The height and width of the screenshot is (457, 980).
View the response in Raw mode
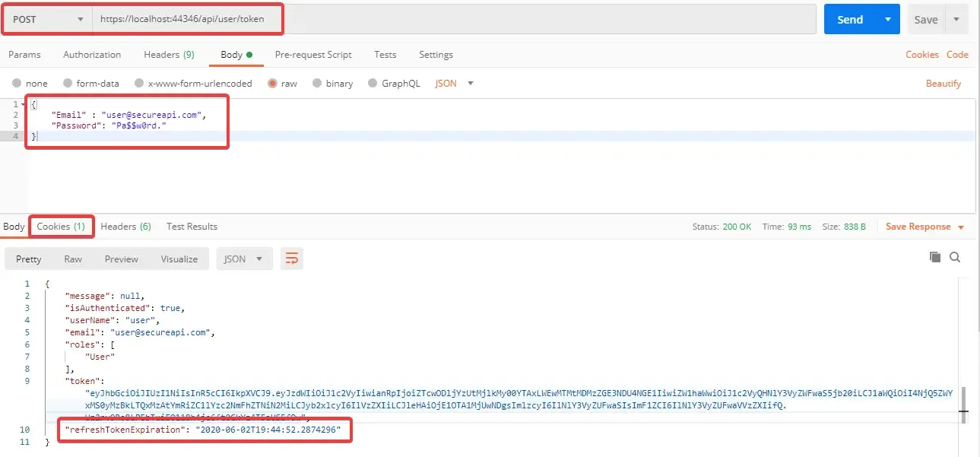(73, 259)
